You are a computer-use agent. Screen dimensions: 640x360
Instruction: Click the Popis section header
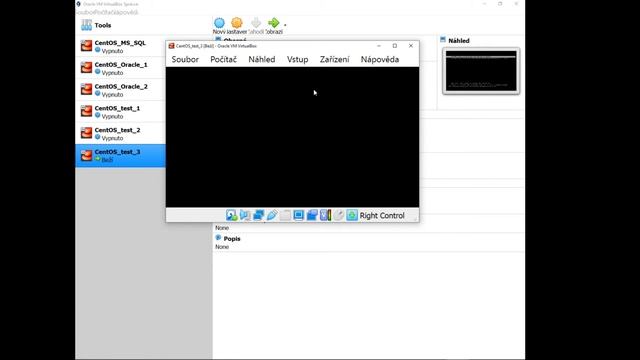pyautogui.click(x=232, y=239)
